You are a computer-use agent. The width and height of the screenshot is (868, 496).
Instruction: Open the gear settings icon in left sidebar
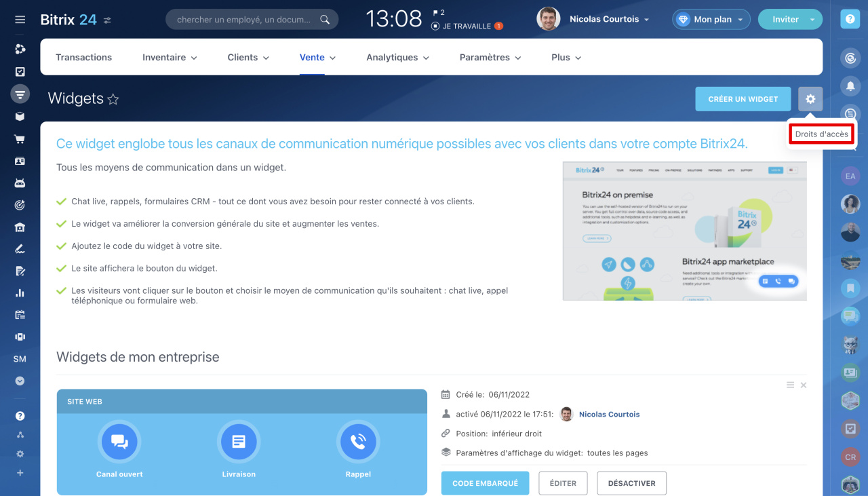pos(20,454)
